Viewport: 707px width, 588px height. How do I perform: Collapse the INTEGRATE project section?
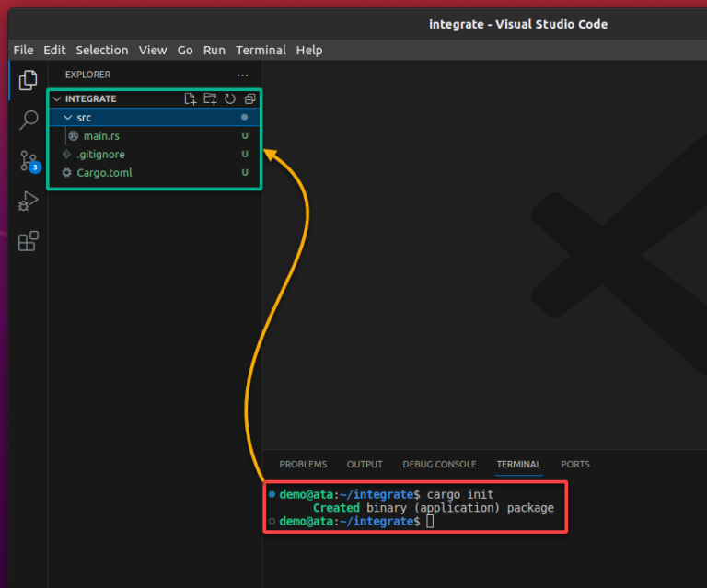(x=90, y=98)
